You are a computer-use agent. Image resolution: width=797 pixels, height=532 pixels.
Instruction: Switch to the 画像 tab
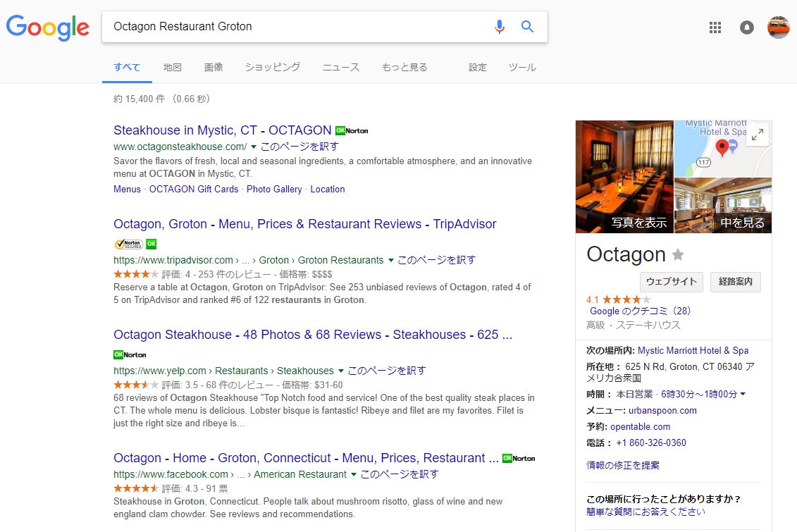(x=214, y=67)
